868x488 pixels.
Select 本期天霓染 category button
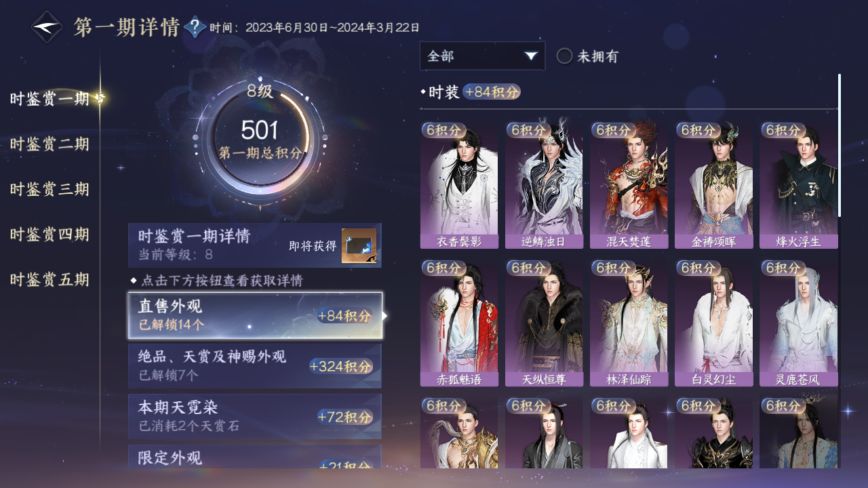point(255,416)
